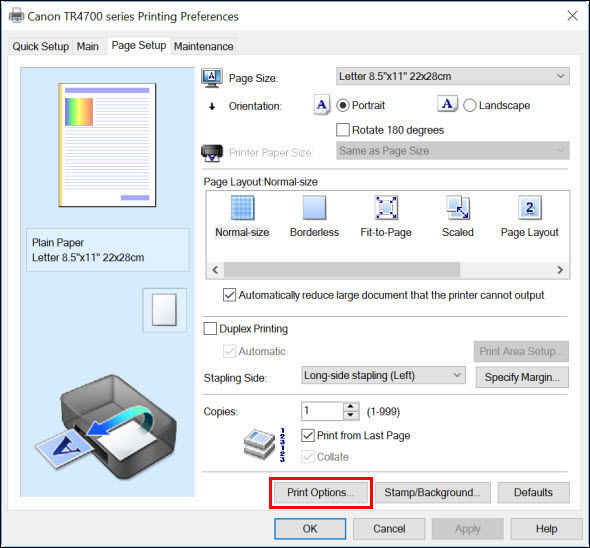Click the document preview thumbnail
This screenshot has width=590, height=548.
[x=107, y=145]
